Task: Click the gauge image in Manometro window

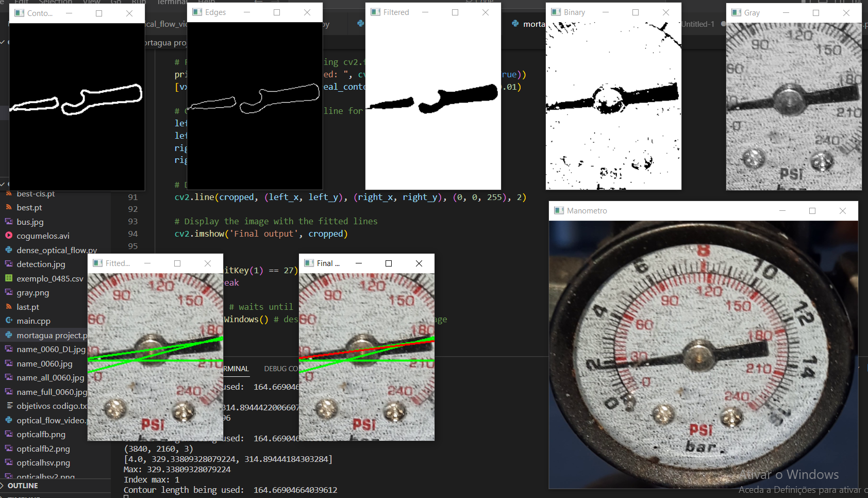Action: point(703,354)
